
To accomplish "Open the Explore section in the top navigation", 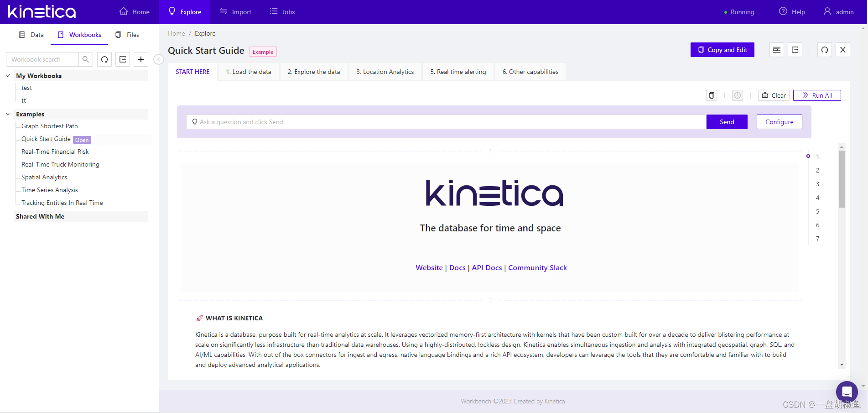I will [184, 12].
